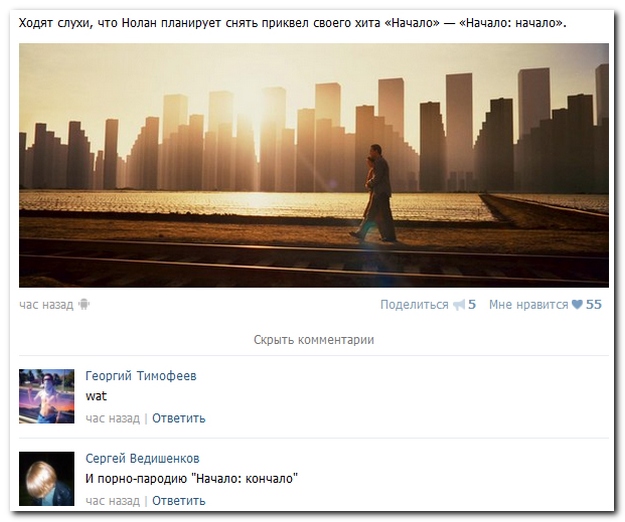The height and width of the screenshot is (522, 625).
Task: Click the post's 'час назад' timestamp
Action: coord(46,305)
